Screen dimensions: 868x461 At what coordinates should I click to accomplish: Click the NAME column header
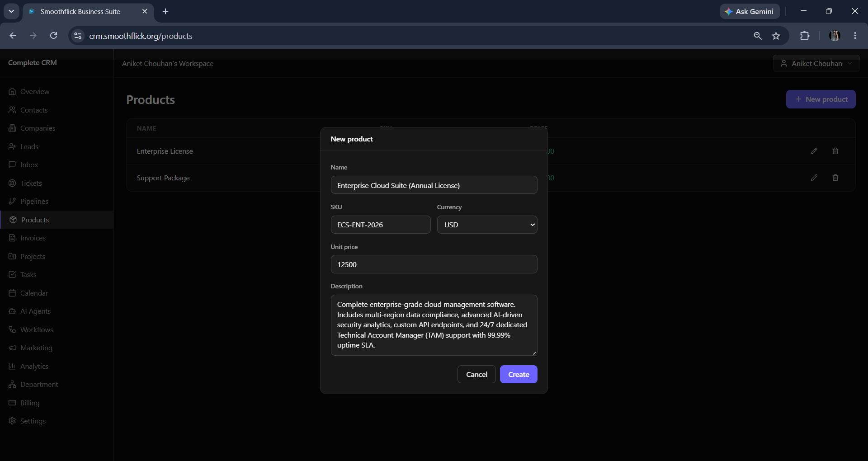[146, 128]
